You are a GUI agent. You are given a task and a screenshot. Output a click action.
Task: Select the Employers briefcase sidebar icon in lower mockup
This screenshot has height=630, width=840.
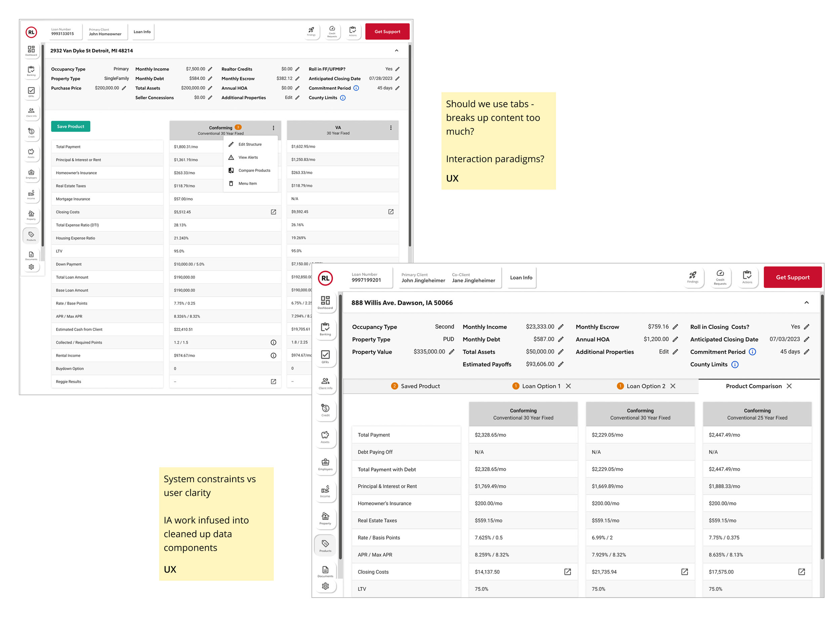pyautogui.click(x=325, y=464)
